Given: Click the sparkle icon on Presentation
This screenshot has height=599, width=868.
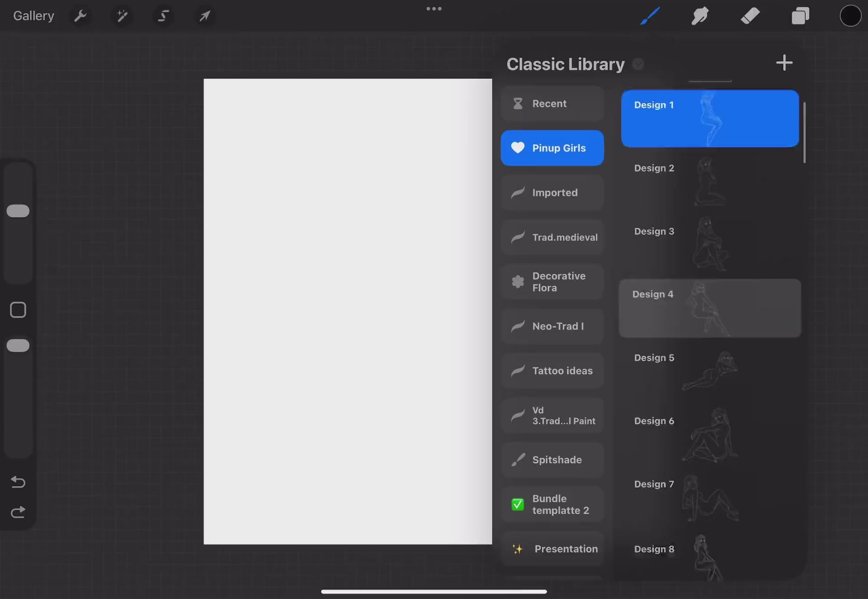Looking at the screenshot, I should [518, 549].
